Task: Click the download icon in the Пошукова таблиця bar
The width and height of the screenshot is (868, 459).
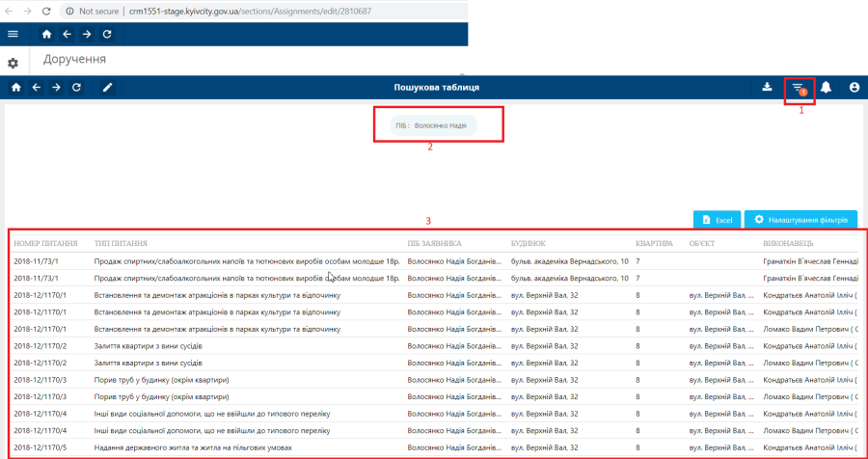Action: [x=768, y=88]
